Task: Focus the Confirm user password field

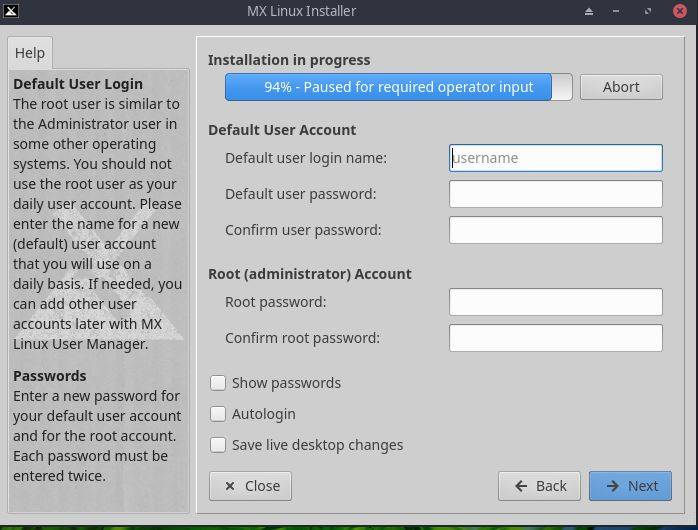Action: tap(556, 230)
